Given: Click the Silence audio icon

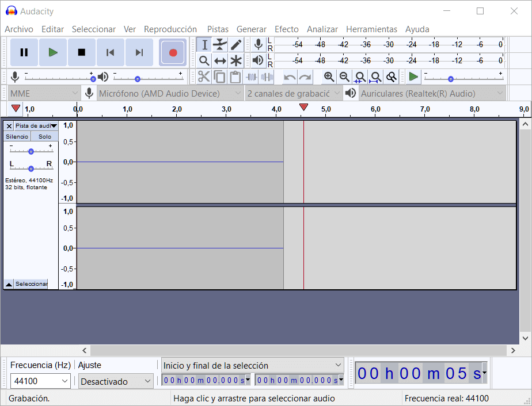Looking at the screenshot, I should (x=267, y=77).
